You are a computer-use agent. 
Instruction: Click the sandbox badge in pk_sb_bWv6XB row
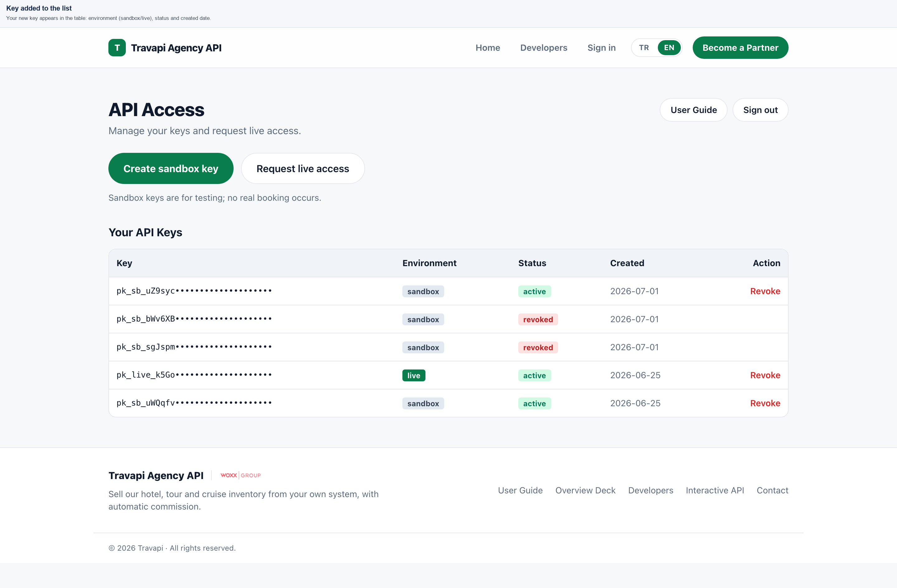click(x=423, y=319)
